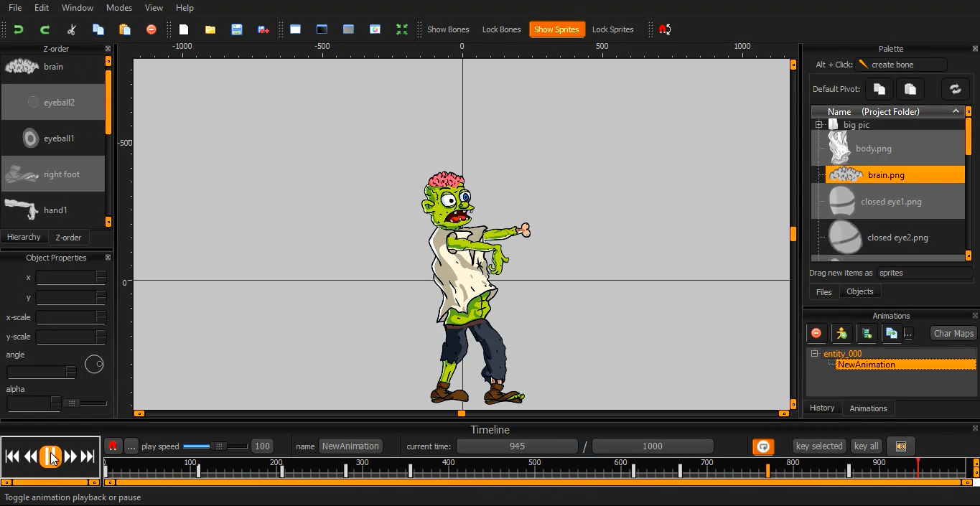Screen dimensions: 980x506
Task: Open the View menu
Action: pos(154,8)
